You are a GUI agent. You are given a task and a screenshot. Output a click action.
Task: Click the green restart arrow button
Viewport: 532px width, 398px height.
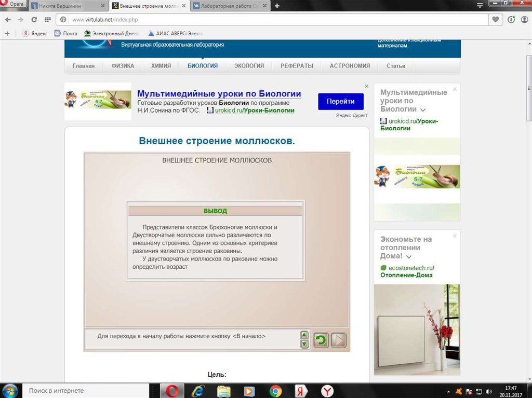[x=321, y=340]
